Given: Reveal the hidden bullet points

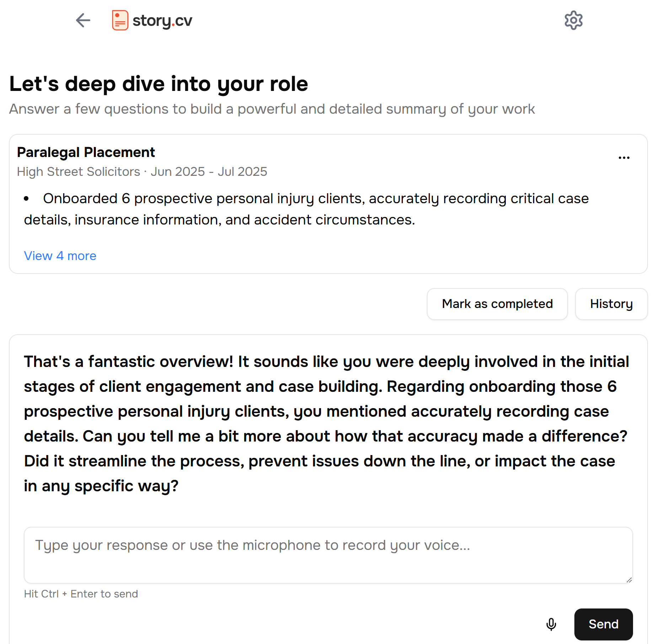Looking at the screenshot, I should pyautogui.click(x=60, y=256).
